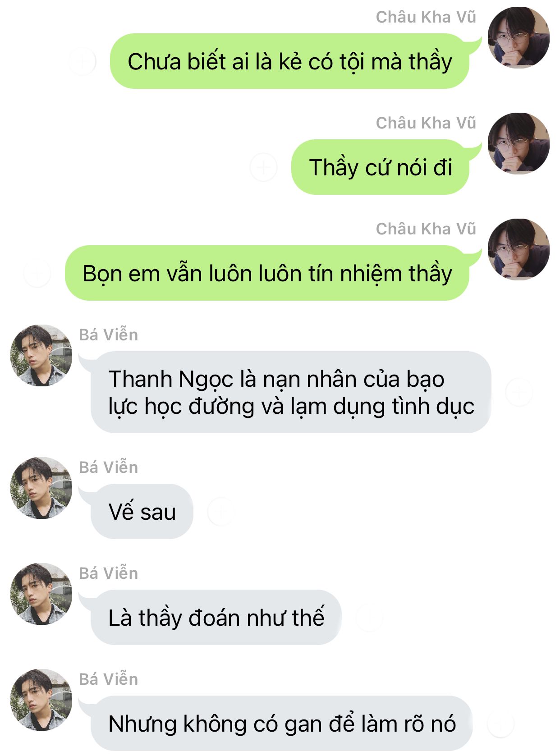Select the 'Thanh Ngọc là nạn nhân' gray bubble
560x756 pixels.
coord(291,392)
